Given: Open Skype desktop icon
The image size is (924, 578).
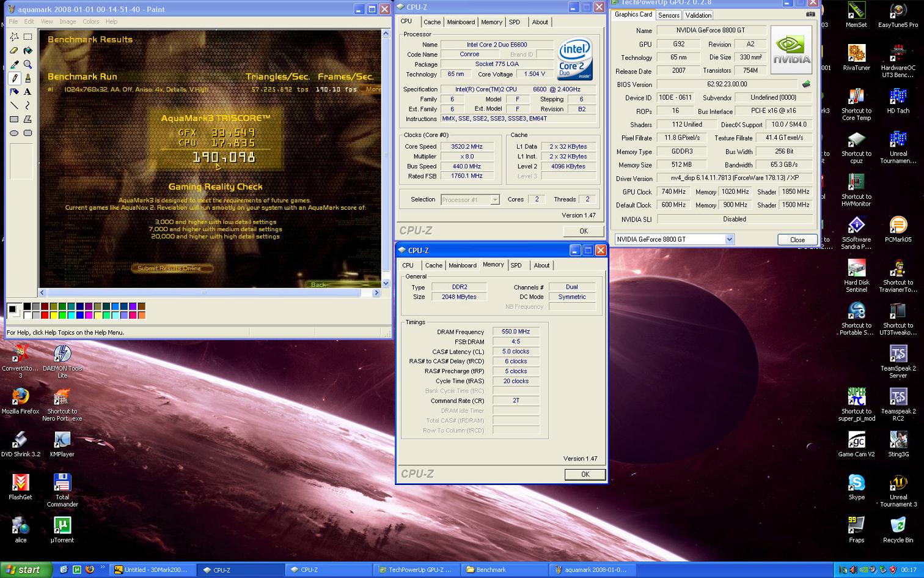Looking at the screenshot, I should (x=856, y=486).
